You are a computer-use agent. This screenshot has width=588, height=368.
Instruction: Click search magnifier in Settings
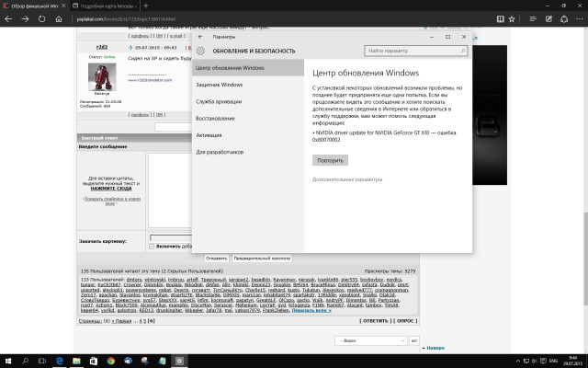click(x=463, y=51)
